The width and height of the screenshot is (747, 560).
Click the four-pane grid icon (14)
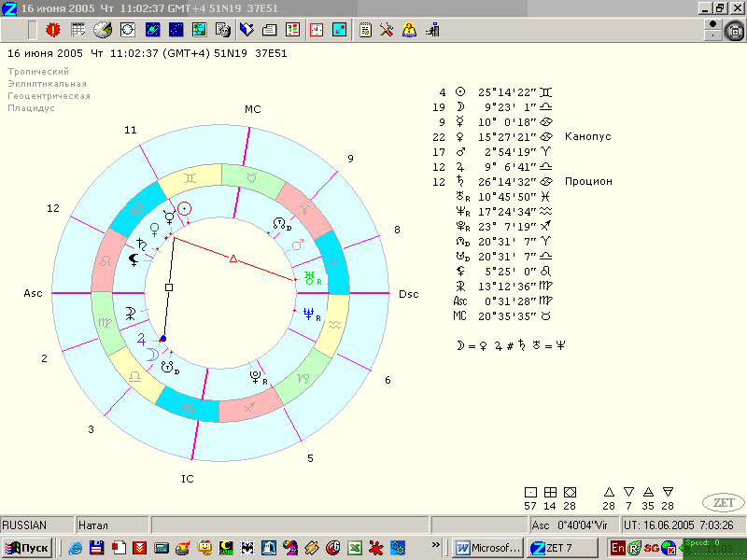click(x=550, y=493)
